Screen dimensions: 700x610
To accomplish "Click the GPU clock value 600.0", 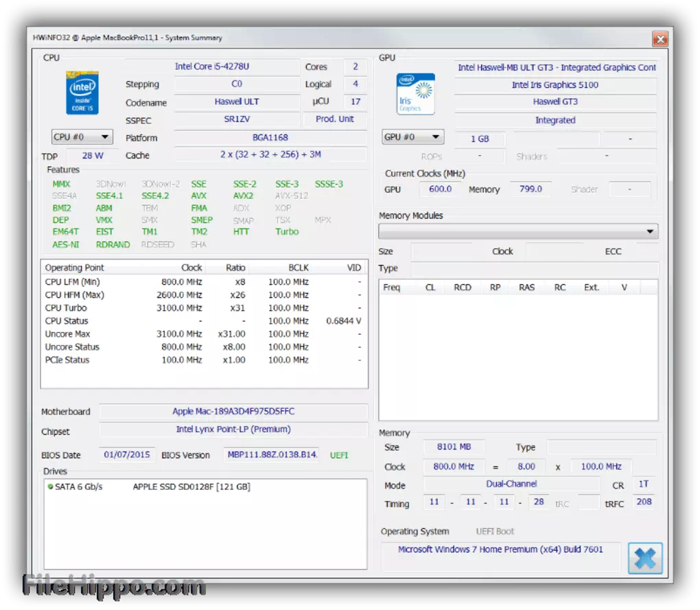I will (440, 189).
